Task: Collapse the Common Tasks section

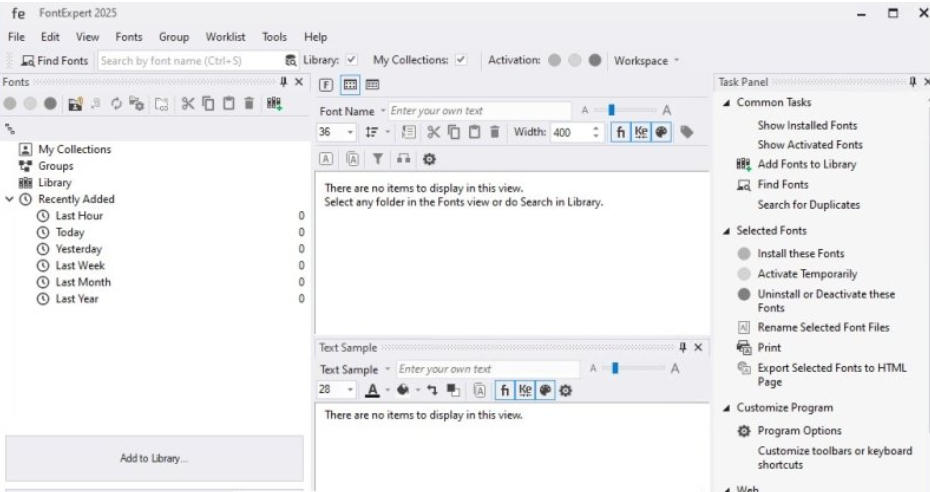Action: point(727,103)
